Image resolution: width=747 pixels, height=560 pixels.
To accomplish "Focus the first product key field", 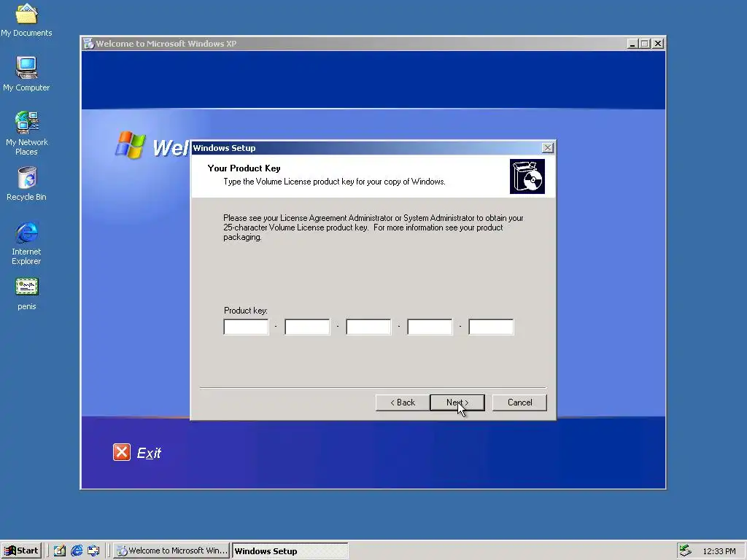I will coord(246,327).
